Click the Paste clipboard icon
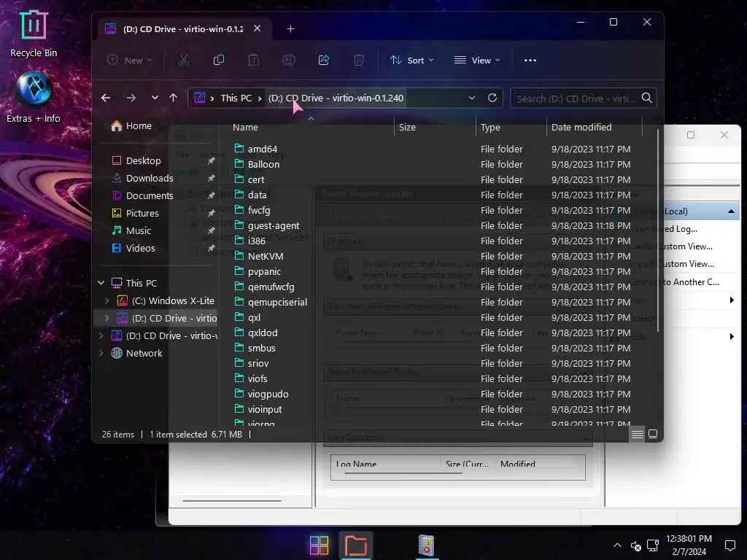 (x=254, y=60)
